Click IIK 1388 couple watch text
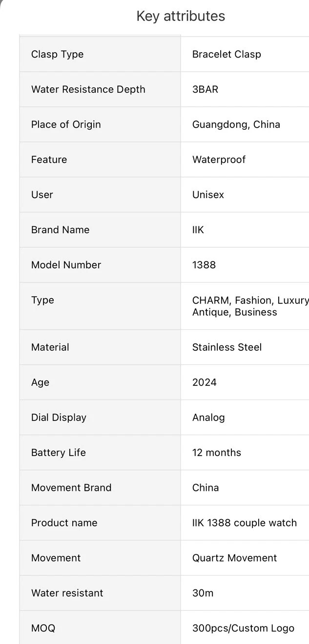This screenshot has width=309, height=644. 245,523
